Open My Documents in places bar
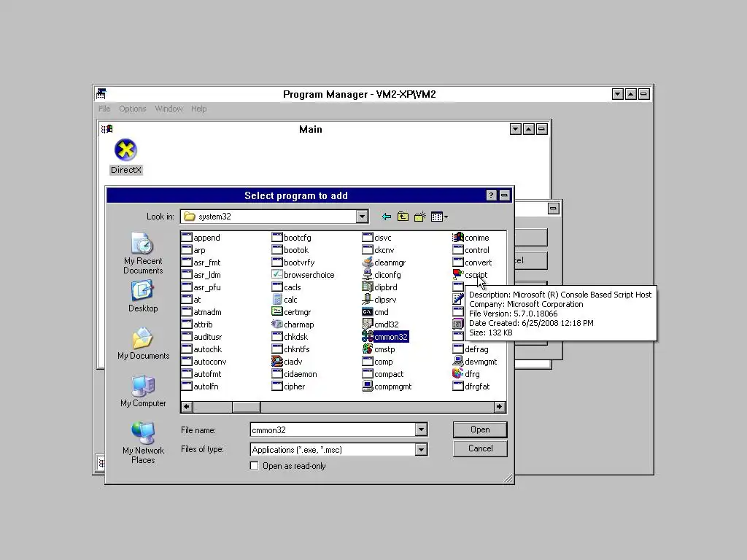The width and height of the screenshot is (747, 560). pyautogui.click(x=143, y=344)
